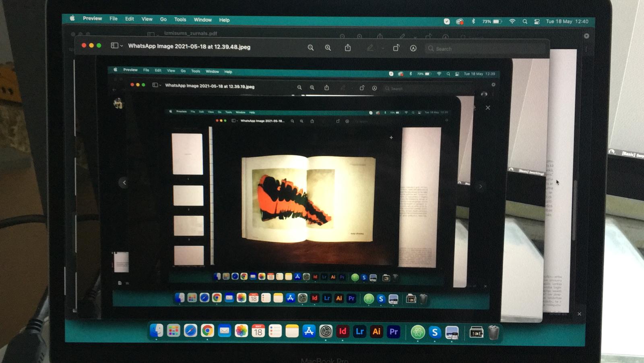Open the Apple menu

[x=72, y=18]
